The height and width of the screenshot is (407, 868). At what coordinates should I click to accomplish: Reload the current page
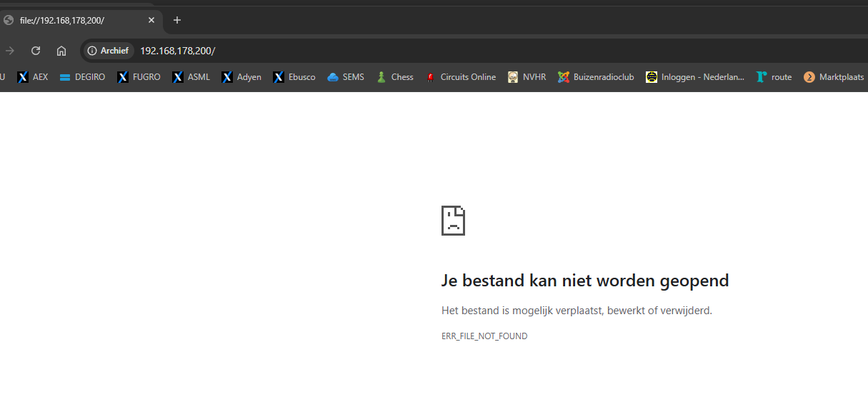pyautogui.click(x=36, y=51)
